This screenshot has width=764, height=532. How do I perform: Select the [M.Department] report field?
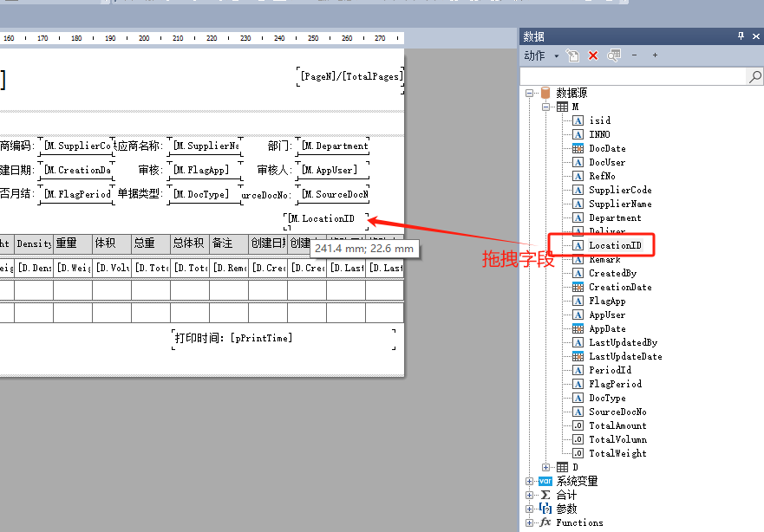(334, 146)
